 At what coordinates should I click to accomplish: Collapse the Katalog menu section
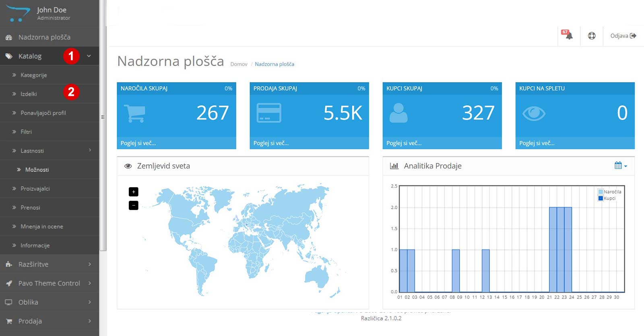pos(89,56)
